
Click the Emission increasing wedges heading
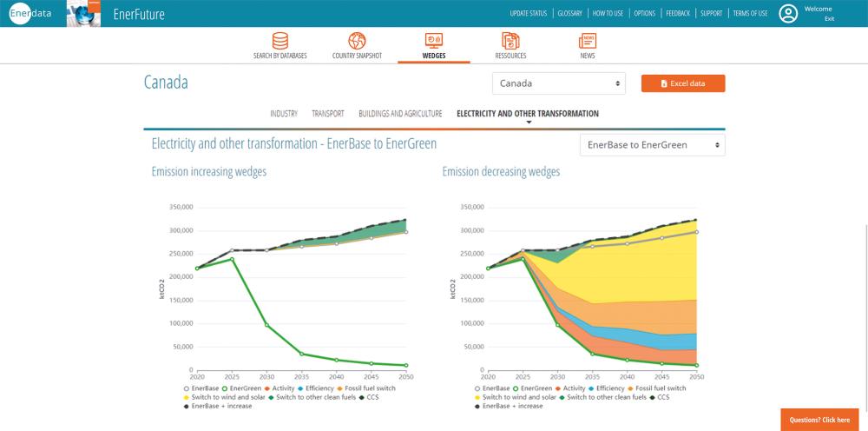point(208,172)
